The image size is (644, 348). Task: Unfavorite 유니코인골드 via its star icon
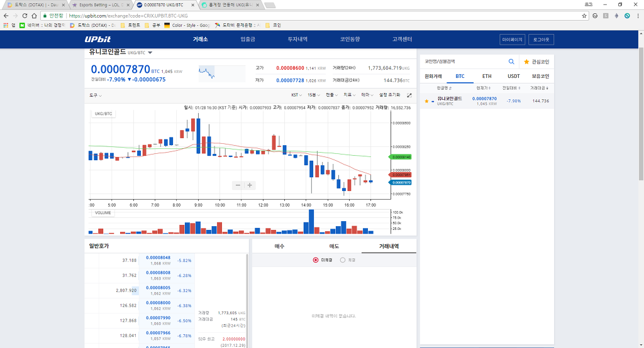point(426,101)
